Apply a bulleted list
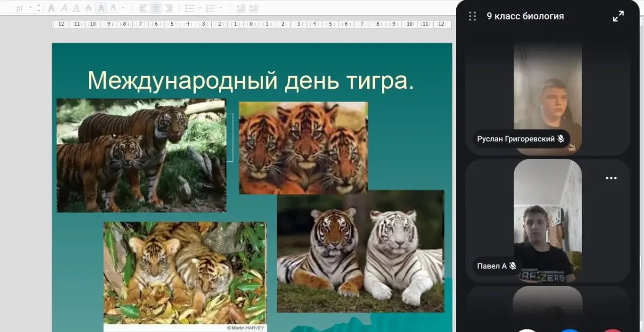The image size is (644, 332). click(x=189, y=8)
